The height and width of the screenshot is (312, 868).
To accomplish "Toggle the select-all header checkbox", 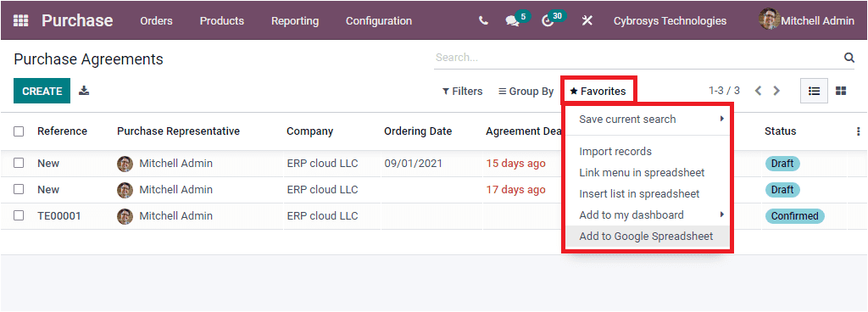I will pos(19,131).
